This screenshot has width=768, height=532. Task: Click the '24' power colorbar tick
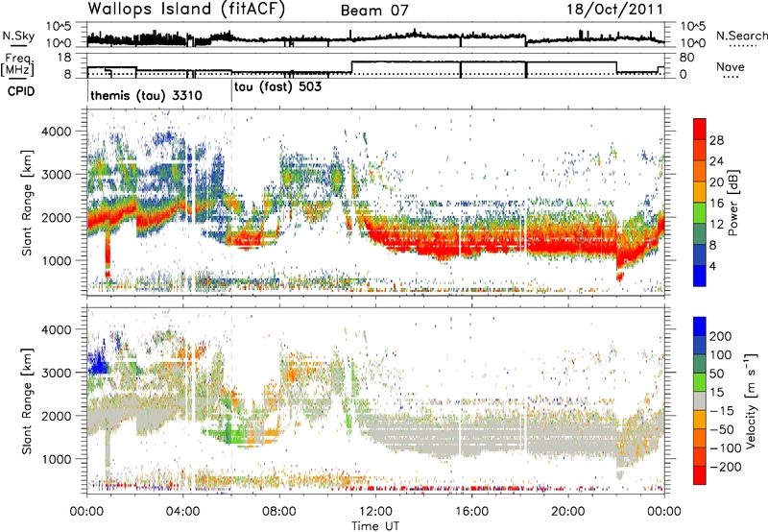pyautogui.click(x=716, y=161)
